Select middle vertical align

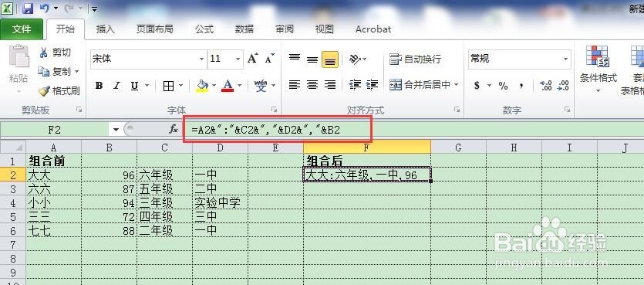tap(312, 59)
